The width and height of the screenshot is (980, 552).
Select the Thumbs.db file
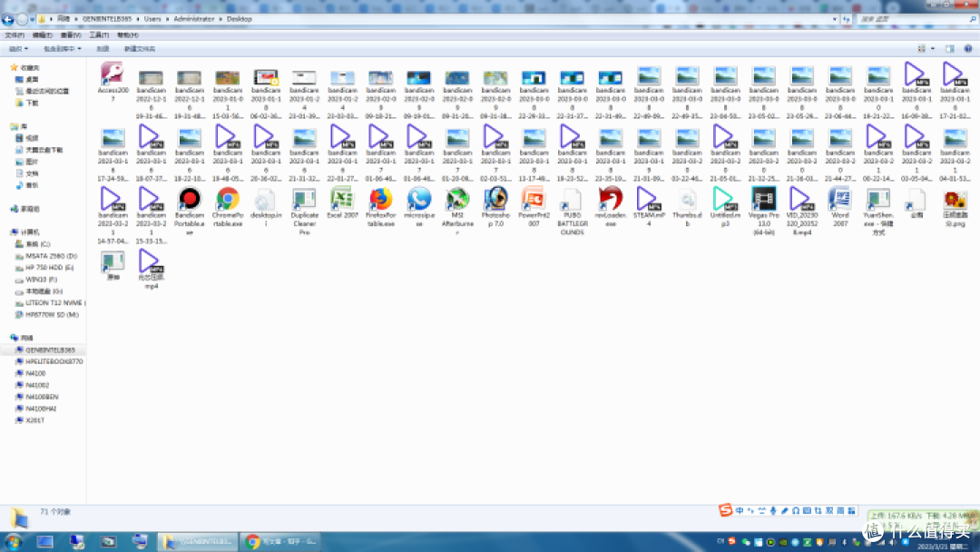tap(687, 207)
